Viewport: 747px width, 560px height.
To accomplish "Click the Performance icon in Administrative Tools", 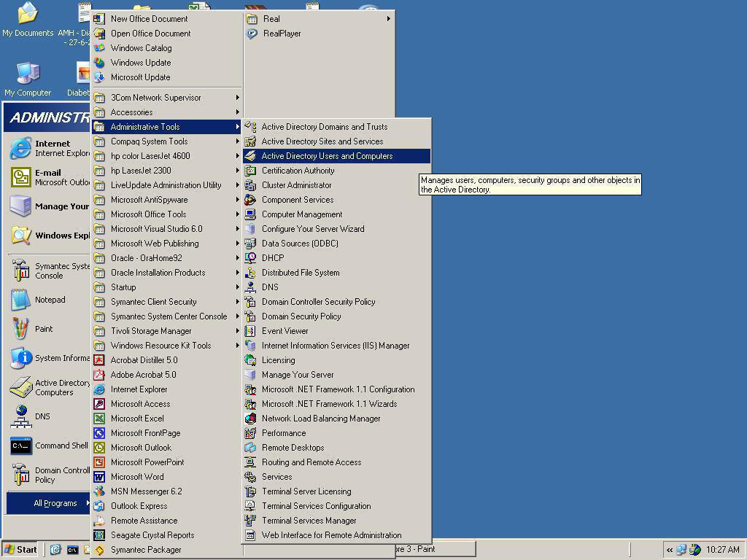I will [250, 433].
